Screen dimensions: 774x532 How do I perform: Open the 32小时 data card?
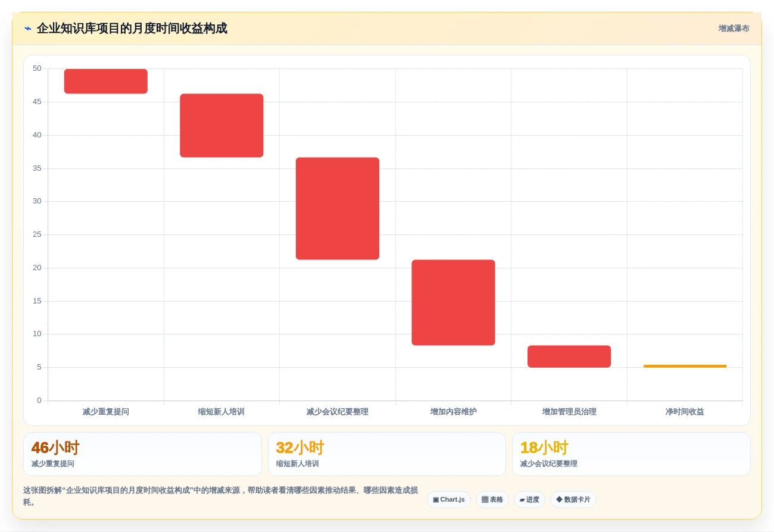click(387, 454)
